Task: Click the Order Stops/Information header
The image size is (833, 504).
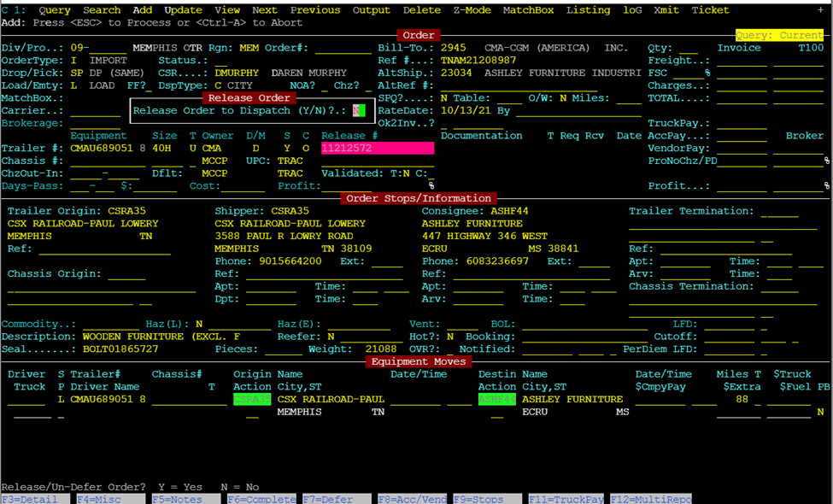Action: 419,199
